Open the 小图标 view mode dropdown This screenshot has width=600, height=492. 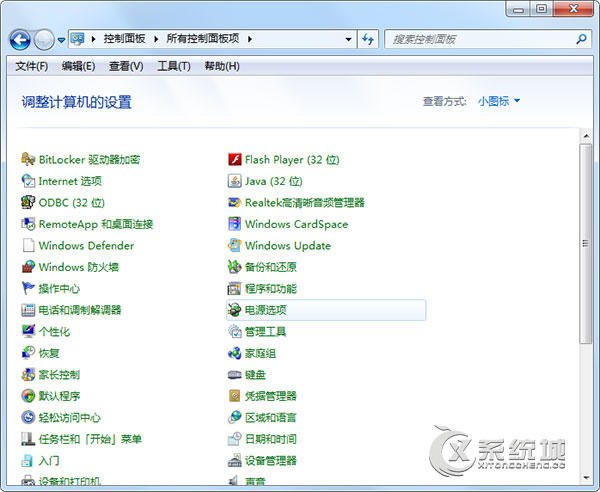499,101
